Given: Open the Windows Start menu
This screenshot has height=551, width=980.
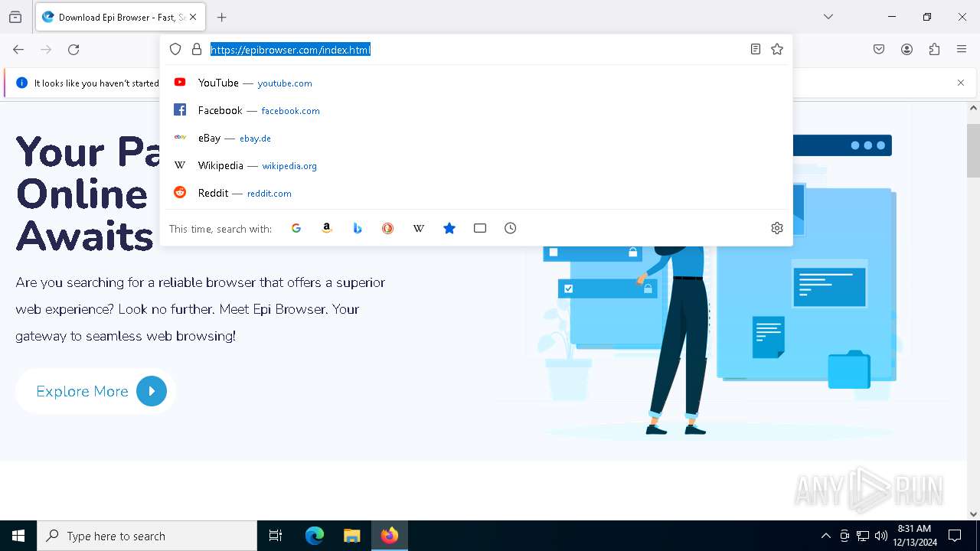Looking at the screenshot, I should [x=18, y=536].
